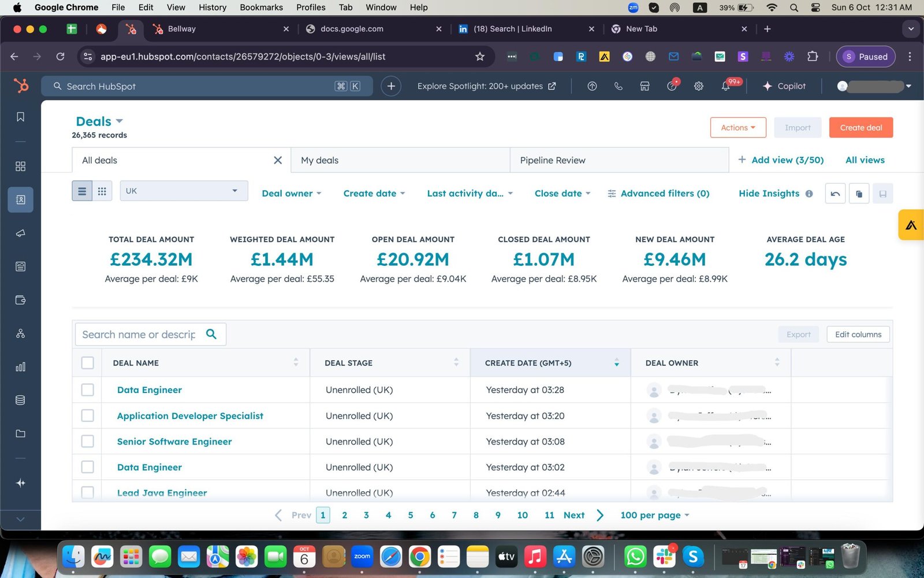Open HubSpot home via sprocket logo
This screenshot has height=578, width=924.
tap(21, 86)
